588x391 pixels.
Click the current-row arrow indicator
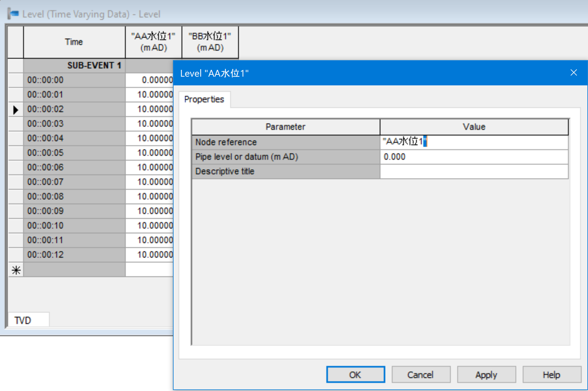pos(15,110)
